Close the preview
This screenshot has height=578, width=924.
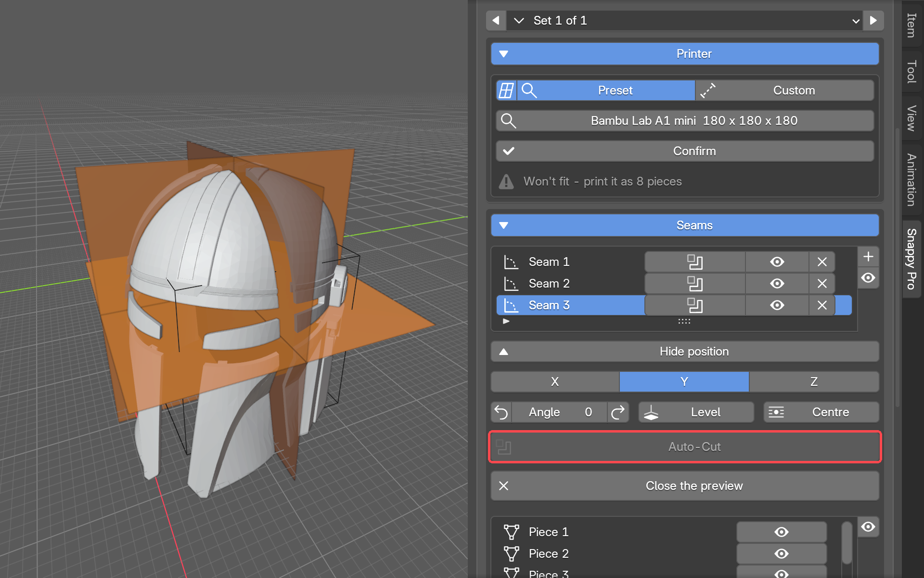point(685,486)
